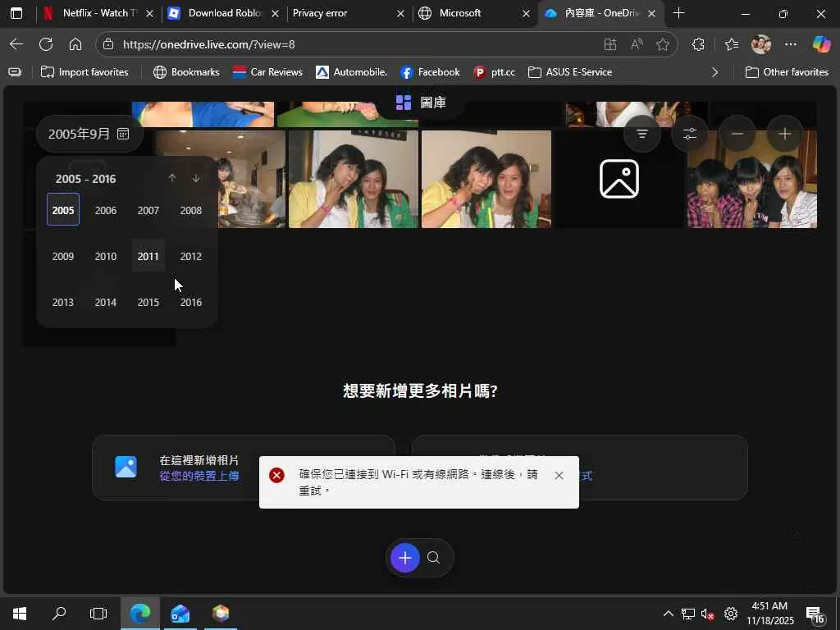Image resolution: width=840 pixels, height=630 pixels.
Task: Open photo of two girls, yellow jacket left
Action: pos(354,179)
